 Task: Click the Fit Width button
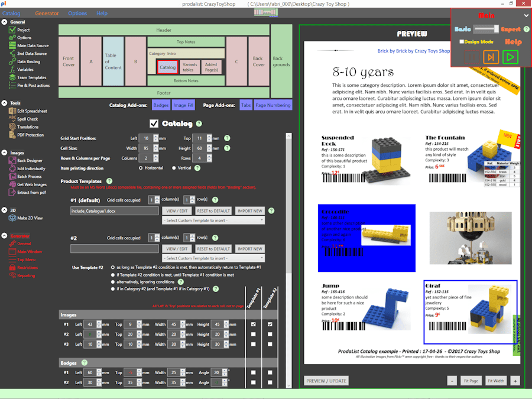click(x=496, y=381)
